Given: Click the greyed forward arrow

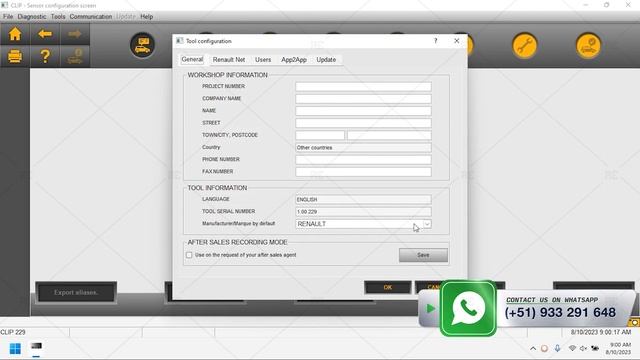Looking at the screenshot, I should coord(75,34).
